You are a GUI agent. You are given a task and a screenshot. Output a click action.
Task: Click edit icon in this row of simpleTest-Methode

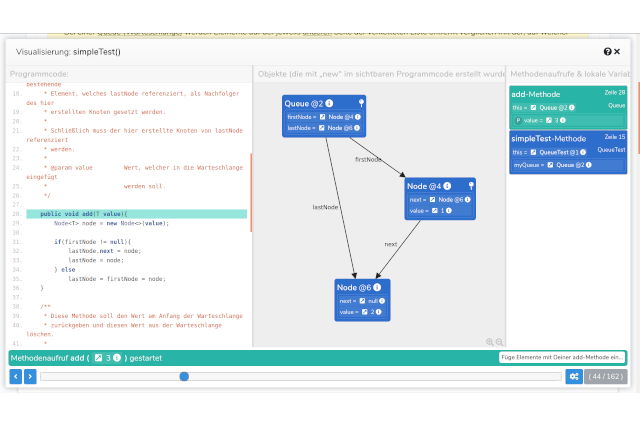533,152
